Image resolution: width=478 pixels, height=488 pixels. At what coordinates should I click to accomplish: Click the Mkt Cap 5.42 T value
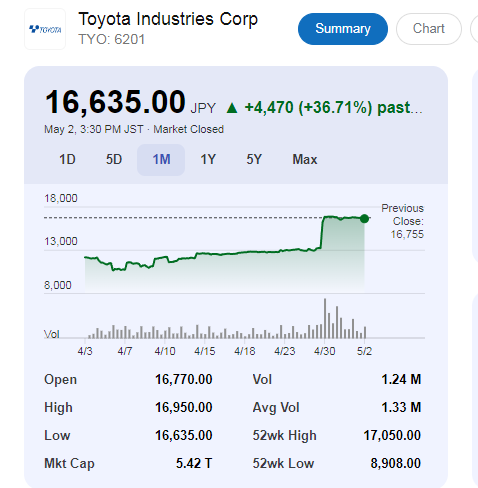pyautogui.click(x=194, y=463)
